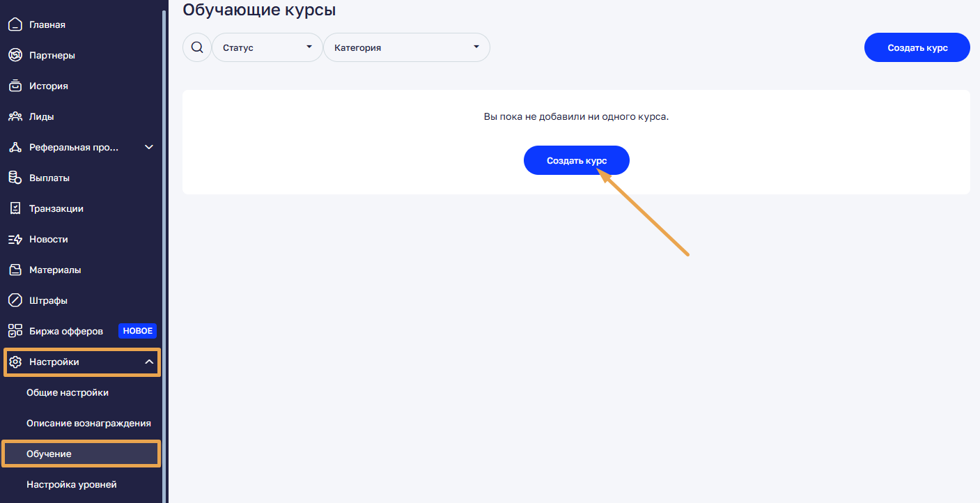Select Общие настройки submenu item

(68, 393)
